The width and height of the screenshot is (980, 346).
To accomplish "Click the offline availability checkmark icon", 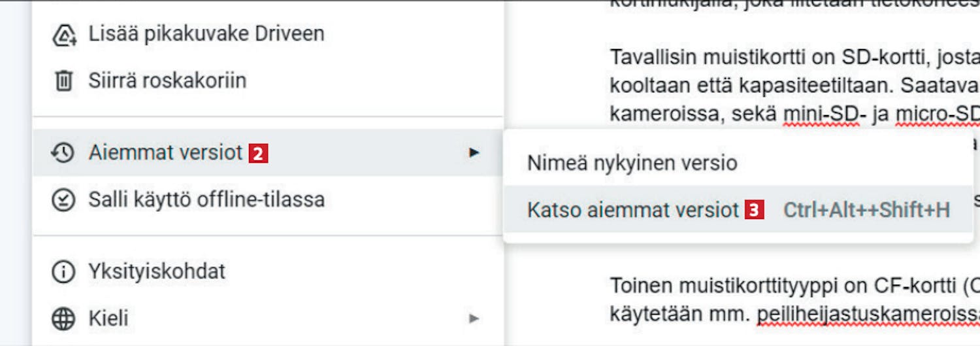I will click(63, 200).
